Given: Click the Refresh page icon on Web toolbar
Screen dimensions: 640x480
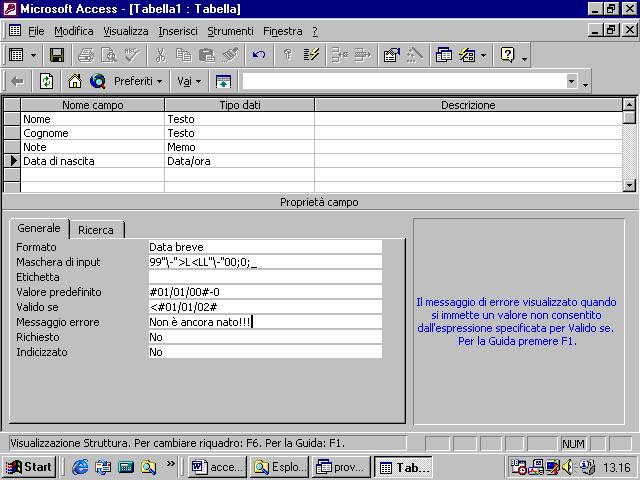Looking at the screenshot, I should [46, 81].
